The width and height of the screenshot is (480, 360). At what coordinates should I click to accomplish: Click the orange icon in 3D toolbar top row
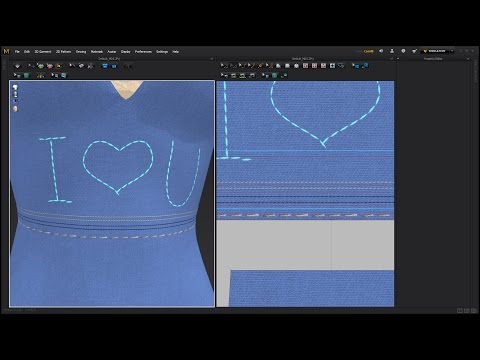(59, 66)
